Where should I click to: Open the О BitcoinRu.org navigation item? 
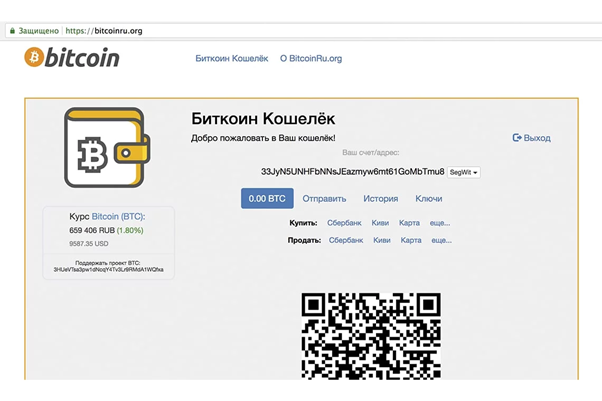pyautogui.click(x=311, y=59)
